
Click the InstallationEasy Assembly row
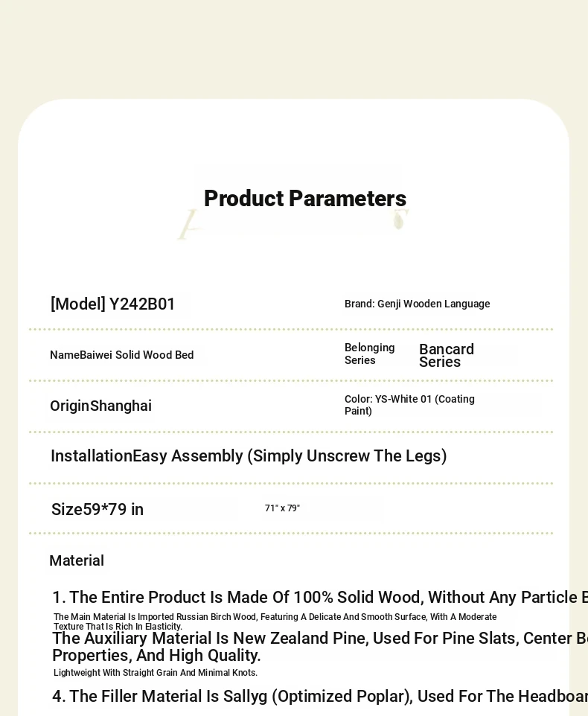click(249, 456)
